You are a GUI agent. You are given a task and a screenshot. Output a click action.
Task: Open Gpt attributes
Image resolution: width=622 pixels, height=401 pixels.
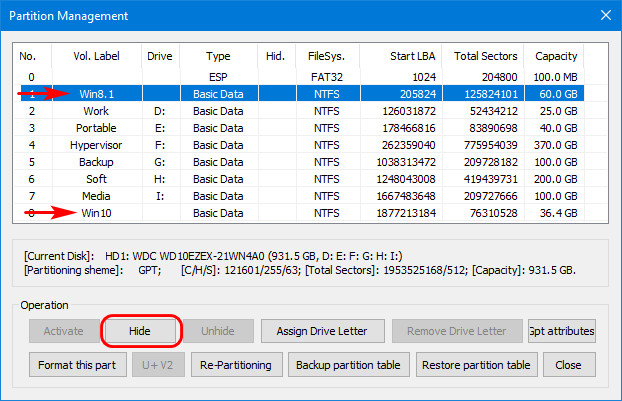[x=562, y=331]
